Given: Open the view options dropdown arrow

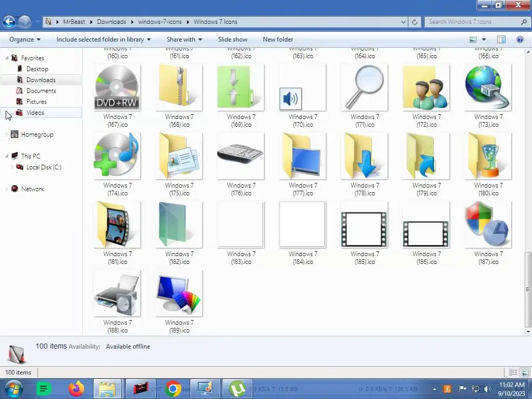Looking at the screenshot, I should tap(484, 39).
